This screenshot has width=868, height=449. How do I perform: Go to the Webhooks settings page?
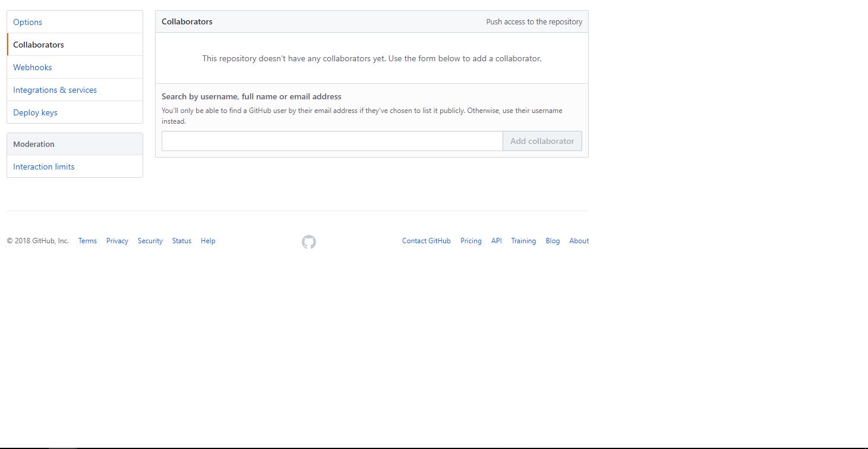[x=33, y=67]
